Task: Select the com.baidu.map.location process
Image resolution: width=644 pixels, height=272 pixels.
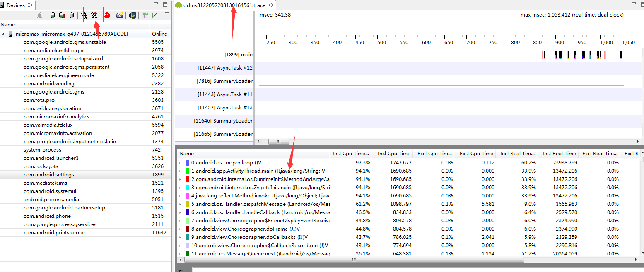Action: click(85, 108)
